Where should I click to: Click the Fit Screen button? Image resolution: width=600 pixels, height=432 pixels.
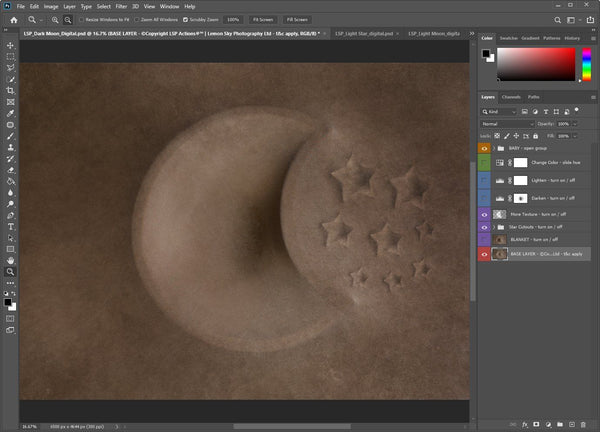263,19
